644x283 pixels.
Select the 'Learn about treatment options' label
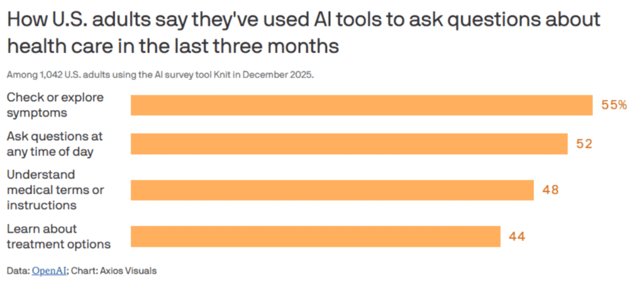click(x=58, y=236)
